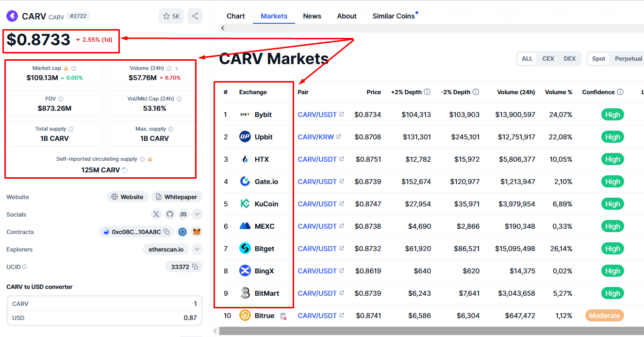Click the Self-reported circulating supply info icon
The width and height of the screenshot is (644, 337).
click(142, 159)
